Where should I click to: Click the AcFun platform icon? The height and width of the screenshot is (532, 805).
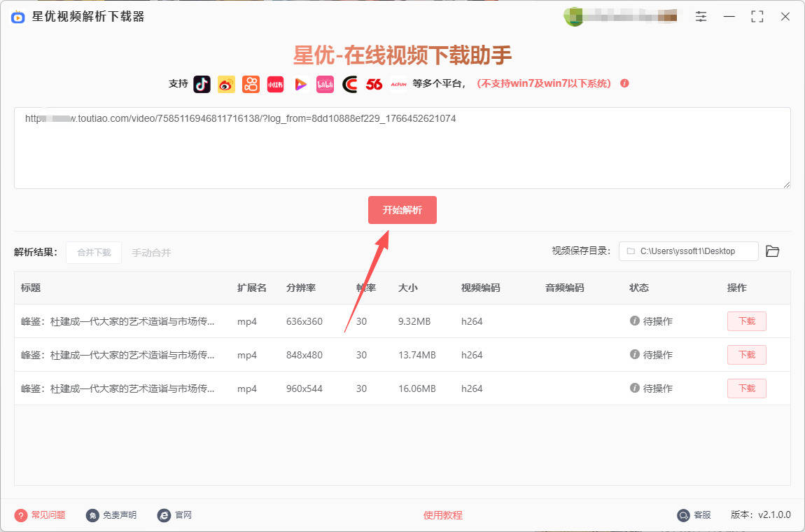pos(398,84)
